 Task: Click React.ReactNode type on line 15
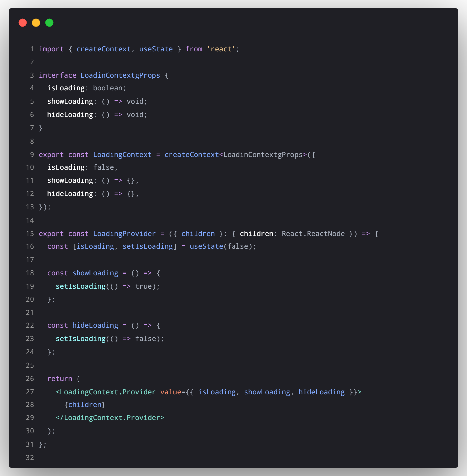313,234
